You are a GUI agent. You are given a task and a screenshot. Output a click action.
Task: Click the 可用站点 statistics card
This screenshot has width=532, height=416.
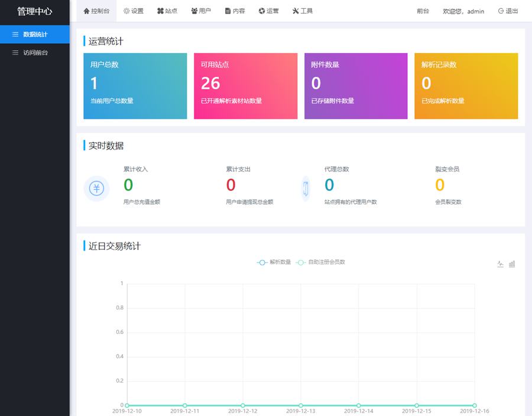coord(245,86)
